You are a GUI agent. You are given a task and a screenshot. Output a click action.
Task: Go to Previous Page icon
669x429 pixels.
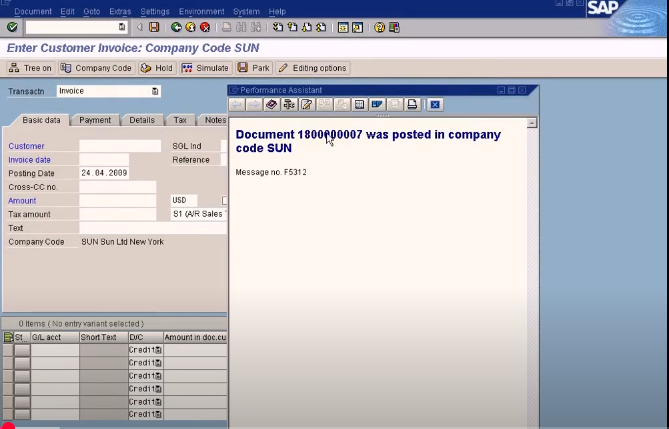coord(292,27)
